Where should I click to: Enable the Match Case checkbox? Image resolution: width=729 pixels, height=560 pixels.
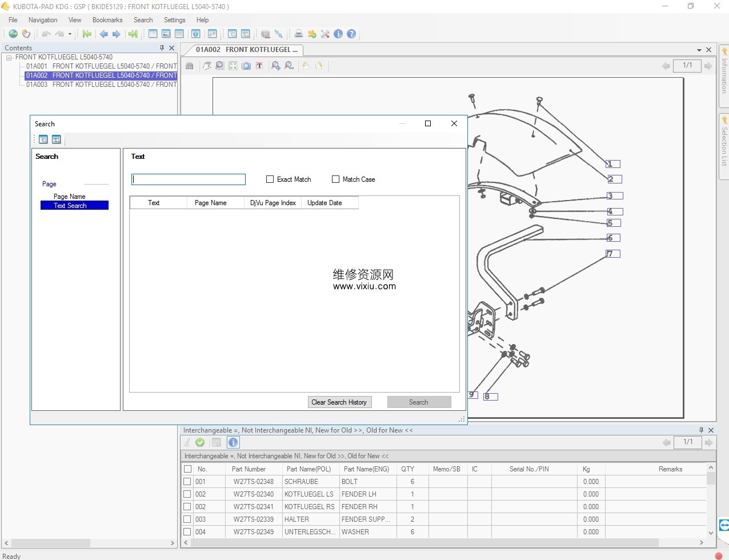[x=336, y=179]
